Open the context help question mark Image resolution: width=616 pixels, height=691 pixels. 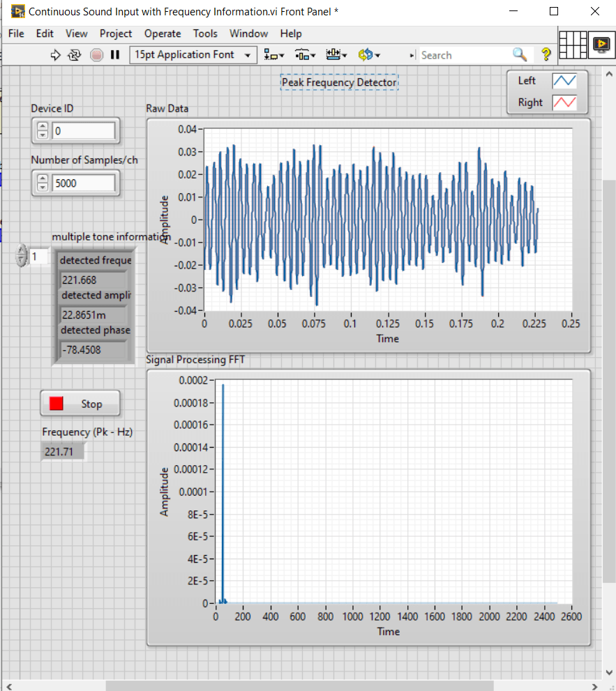[x=546, y=54]
